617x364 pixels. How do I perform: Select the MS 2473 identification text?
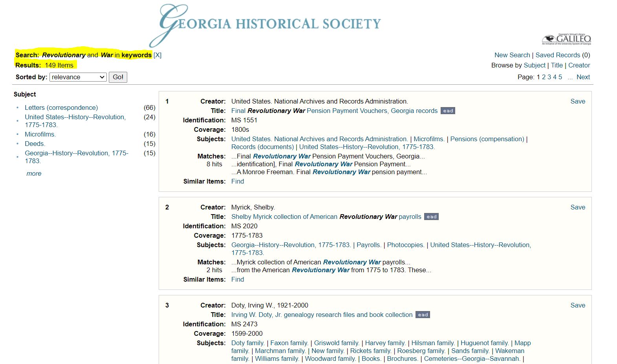(x=244, y=324)
